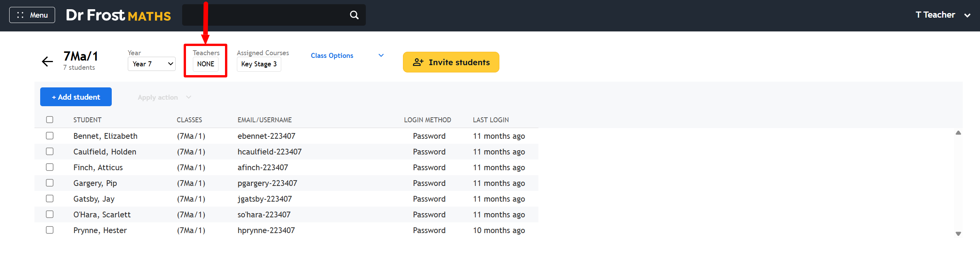Expand the Apply action dropdown
The width and height of the screenshot is (980, 276).
point(164,97)
